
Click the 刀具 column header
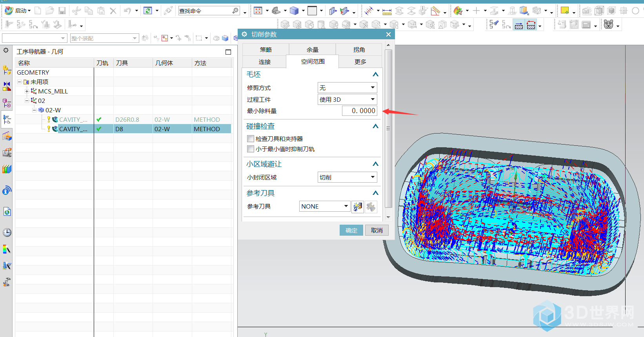(x=133, y=63)
